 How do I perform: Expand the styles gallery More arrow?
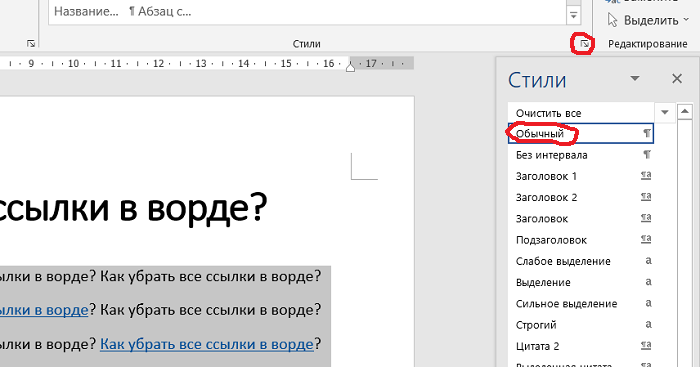(573, 16)
